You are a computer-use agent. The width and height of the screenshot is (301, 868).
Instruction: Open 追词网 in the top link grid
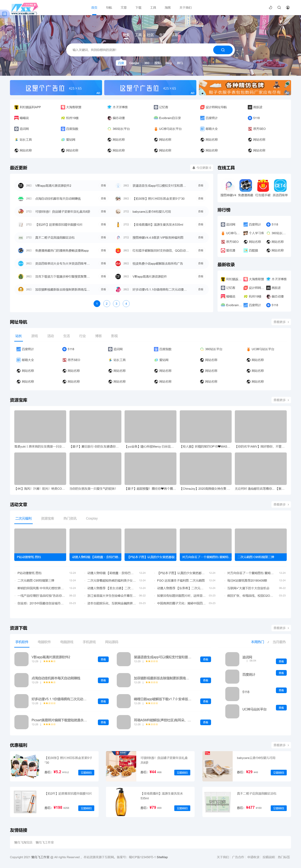21,129
